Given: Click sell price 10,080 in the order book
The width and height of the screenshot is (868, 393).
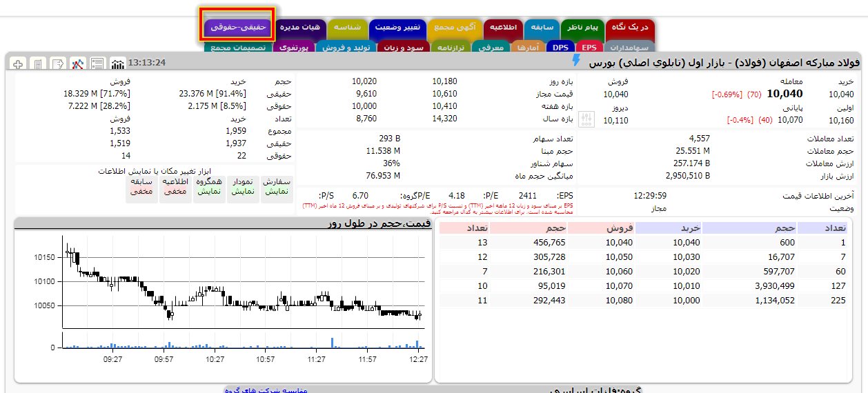Looking at the screenshot, I should (x=619, y=301).
